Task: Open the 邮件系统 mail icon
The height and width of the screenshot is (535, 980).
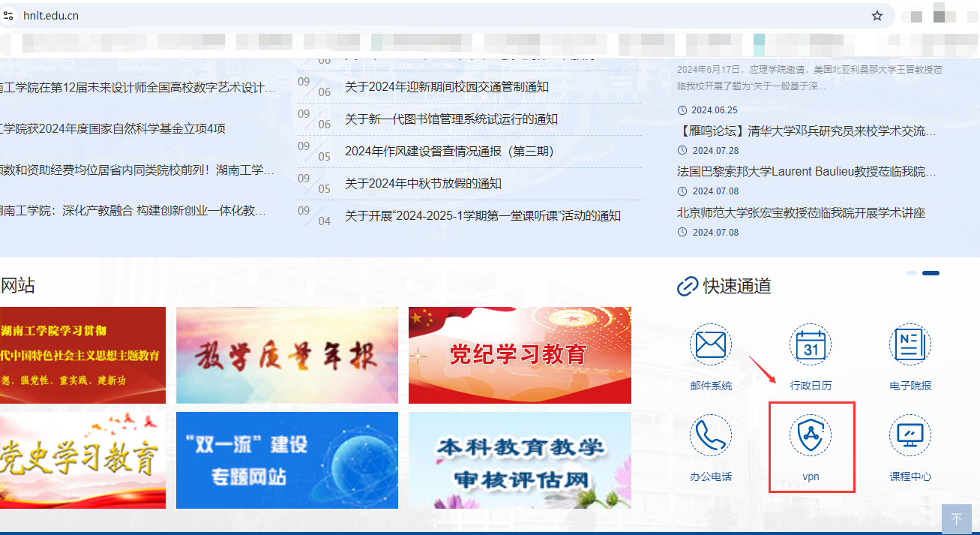Action: [x=710, y=345]
